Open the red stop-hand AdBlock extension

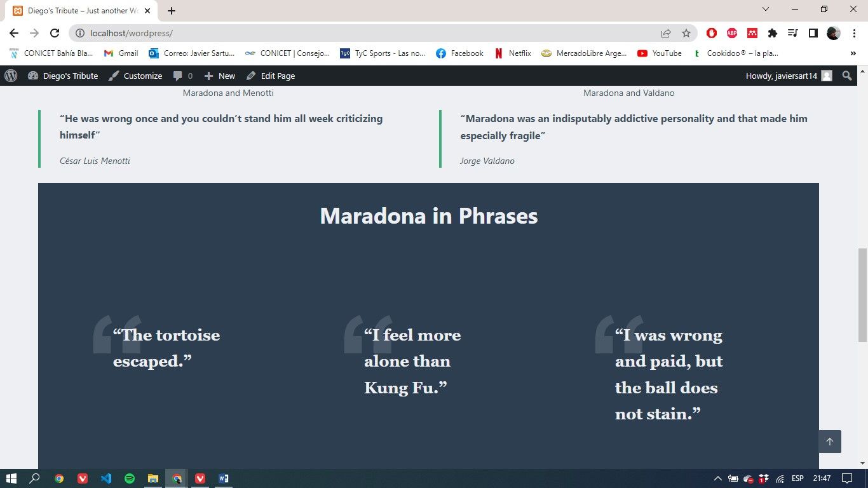tap(712, 33)
